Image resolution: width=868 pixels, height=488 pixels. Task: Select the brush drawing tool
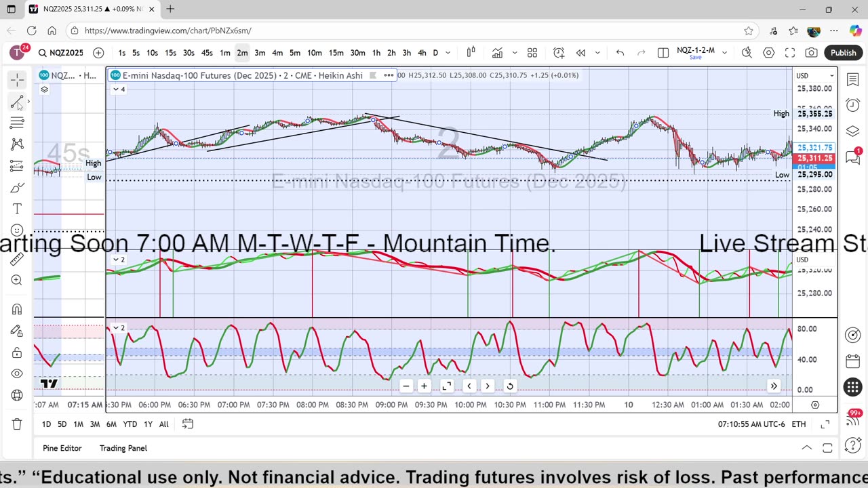[17, 188]
